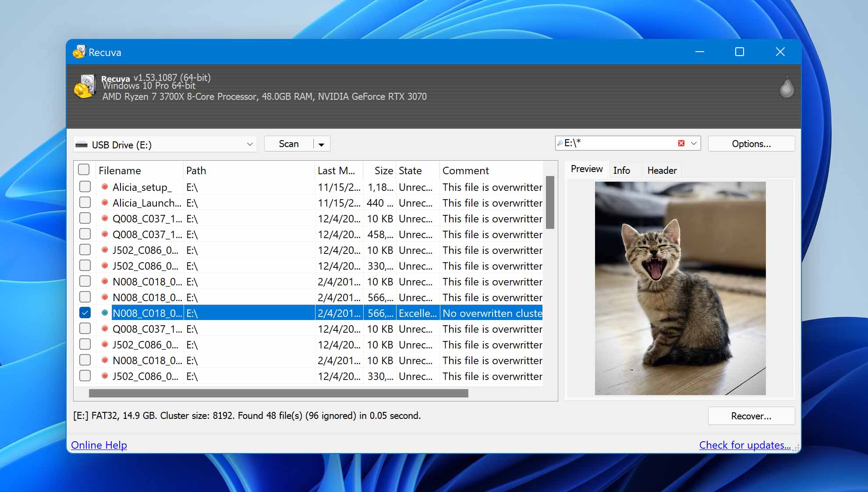The height and width of the screenshot is (492, 868).
Task: Minimize the Recuva window
Action: click(700, 52)
